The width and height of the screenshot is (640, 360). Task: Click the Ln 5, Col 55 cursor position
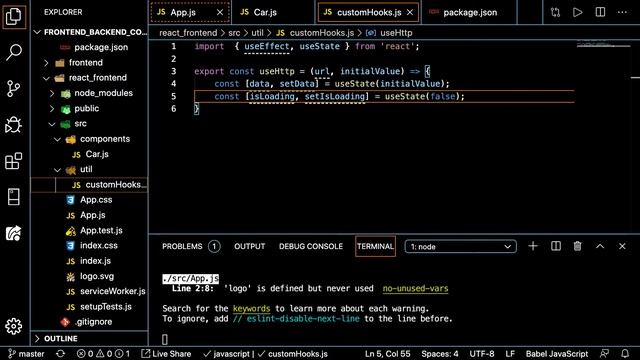tap(387, 354)
